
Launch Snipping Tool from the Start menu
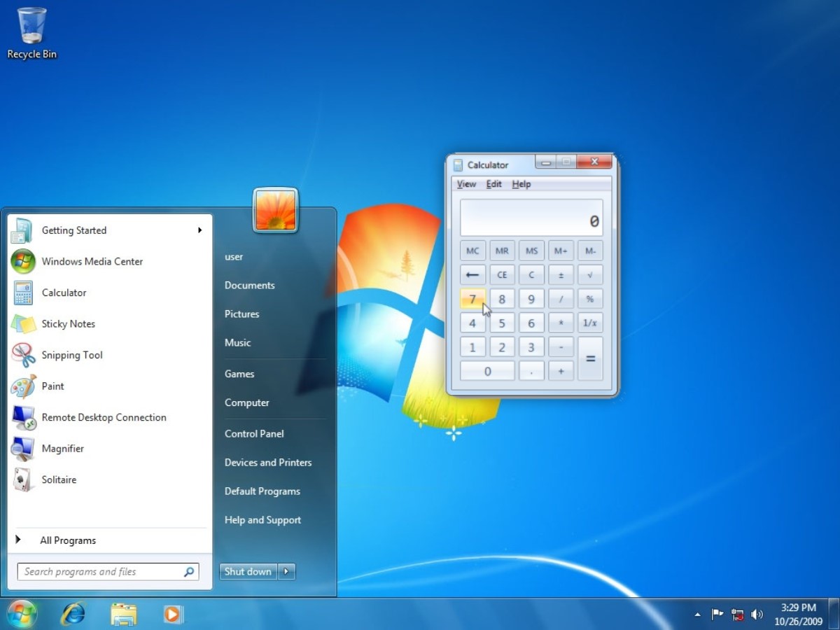(x=71, y=355)
